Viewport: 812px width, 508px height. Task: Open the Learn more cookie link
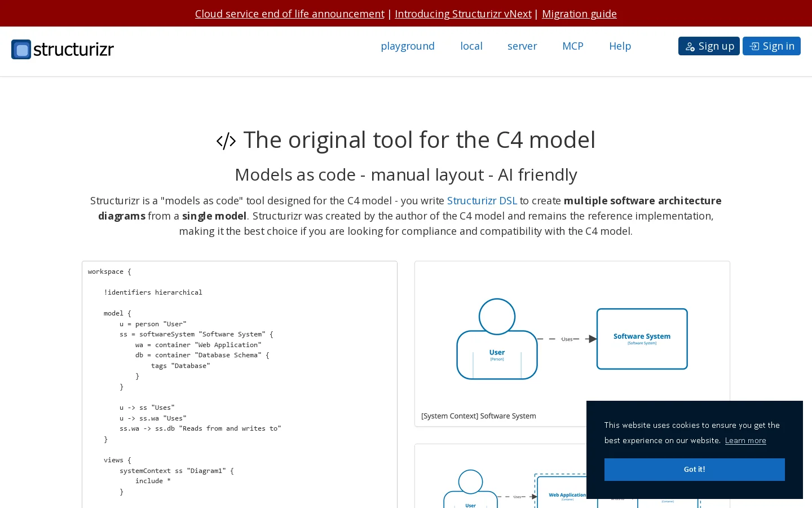point(745,441)
